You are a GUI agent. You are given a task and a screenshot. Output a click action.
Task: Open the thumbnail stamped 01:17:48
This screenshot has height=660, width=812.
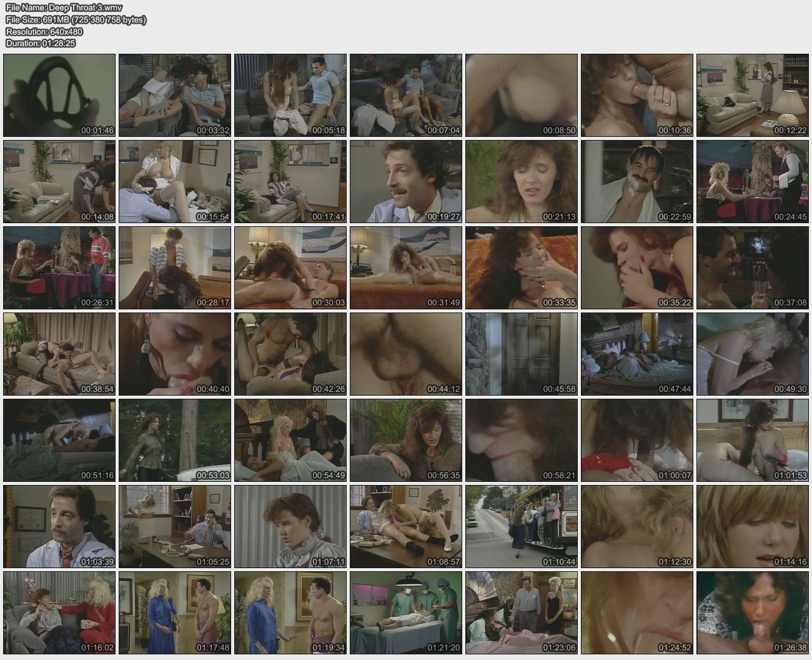coord(175,612)
